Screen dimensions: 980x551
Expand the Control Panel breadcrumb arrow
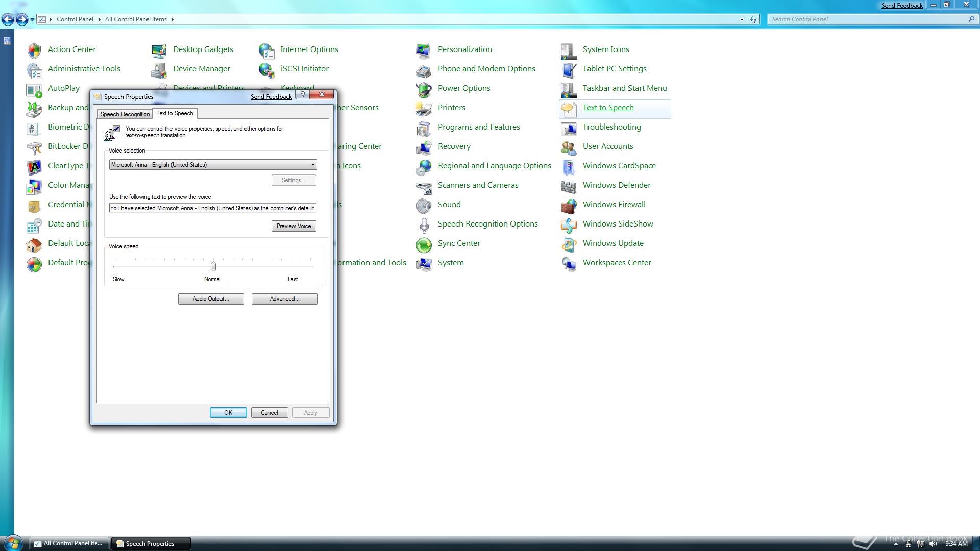click(x=99, y=19)
